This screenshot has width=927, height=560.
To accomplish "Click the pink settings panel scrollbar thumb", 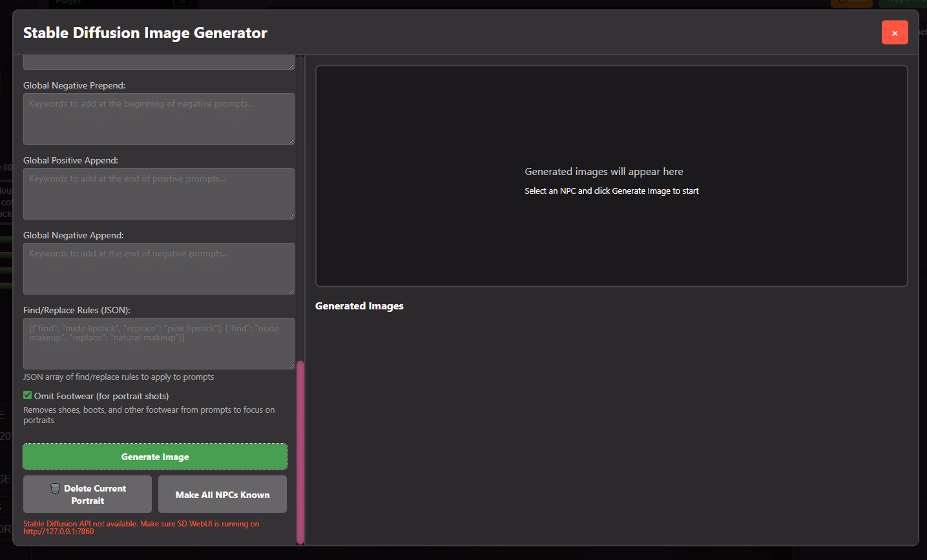I will [300, 452].
